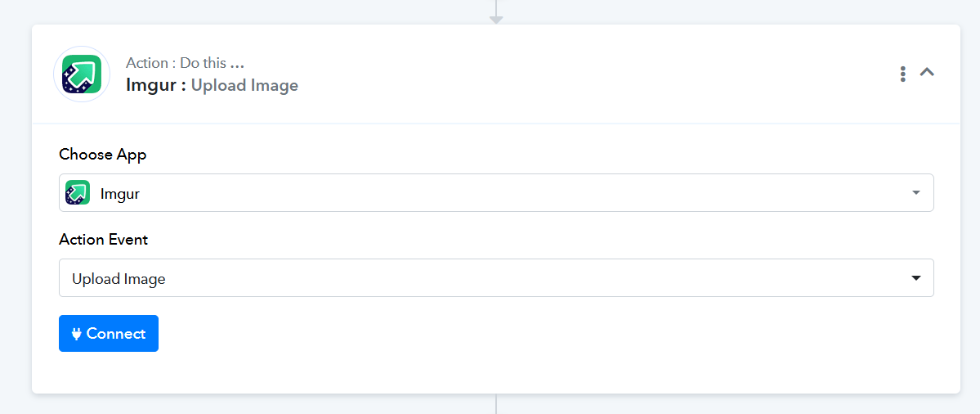This screenshot has width=980, height=414.
Task: Select the Action Event field showing Upload Image
Action: pos(496,277)
